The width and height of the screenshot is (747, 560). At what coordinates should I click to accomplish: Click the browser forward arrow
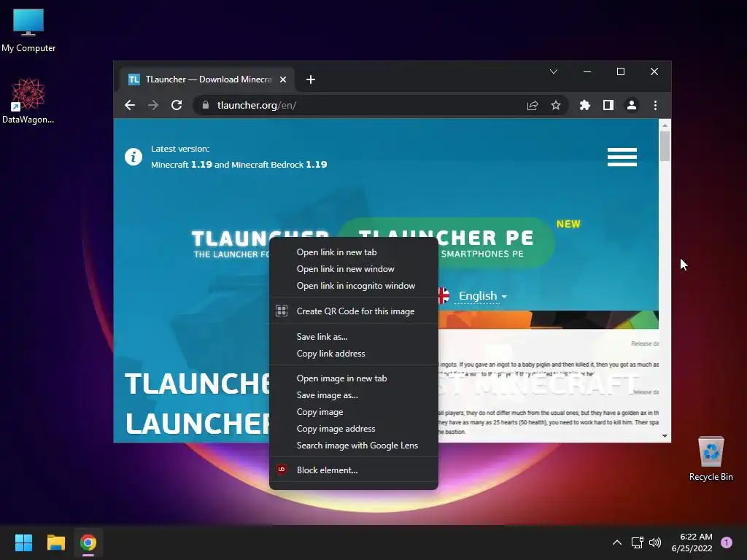[x=153, y=105]
